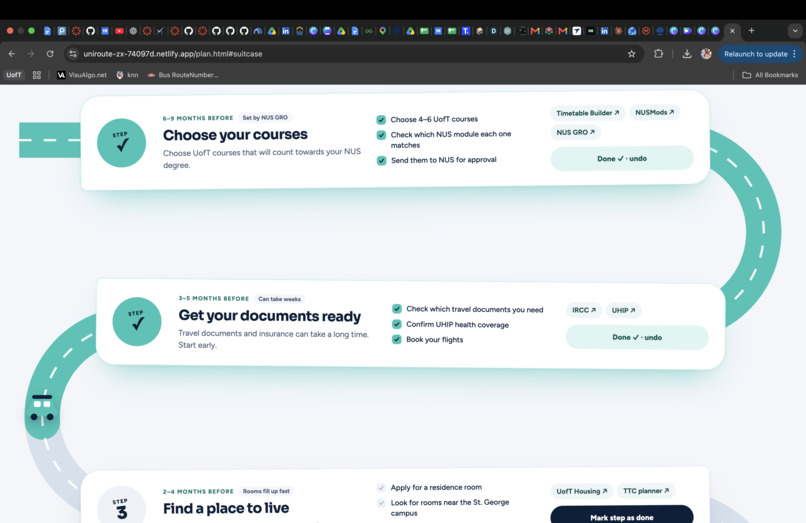The width and height of the screenshot is (806, 523).
Task: Uncheck Check which travel documents you need
Action: [396, 309]
